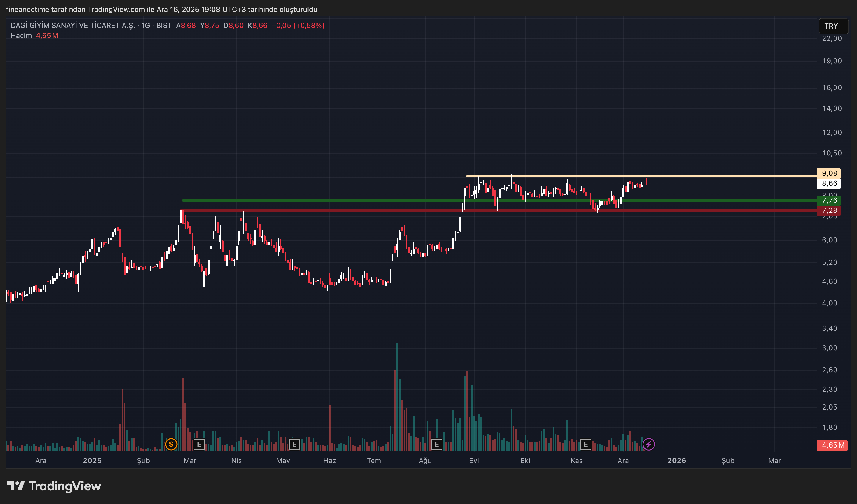Select the green 7,76 price label

tap(829, 200)
